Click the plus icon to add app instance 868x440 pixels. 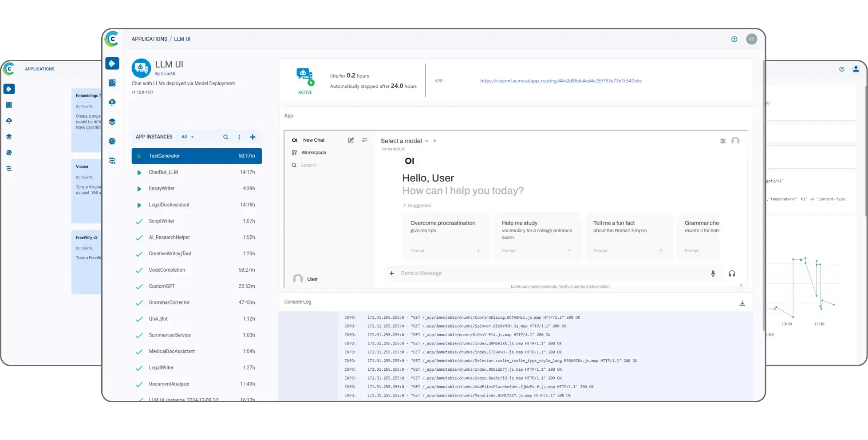click(x=253, y=137)
